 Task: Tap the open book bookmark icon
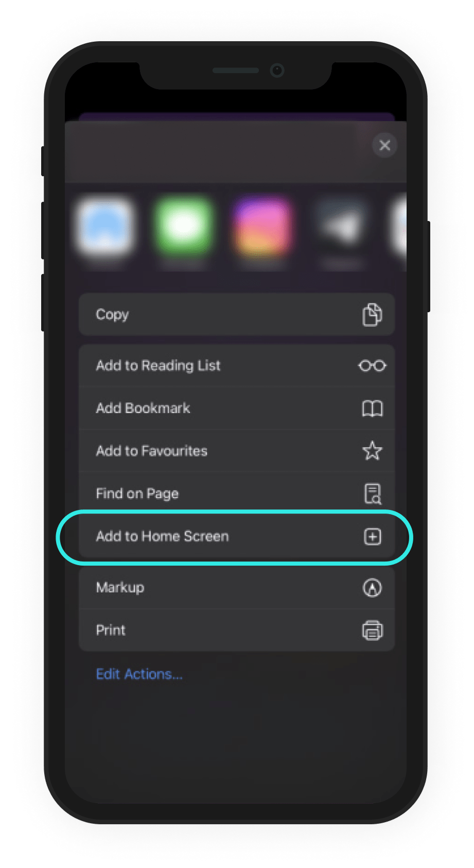372,409
